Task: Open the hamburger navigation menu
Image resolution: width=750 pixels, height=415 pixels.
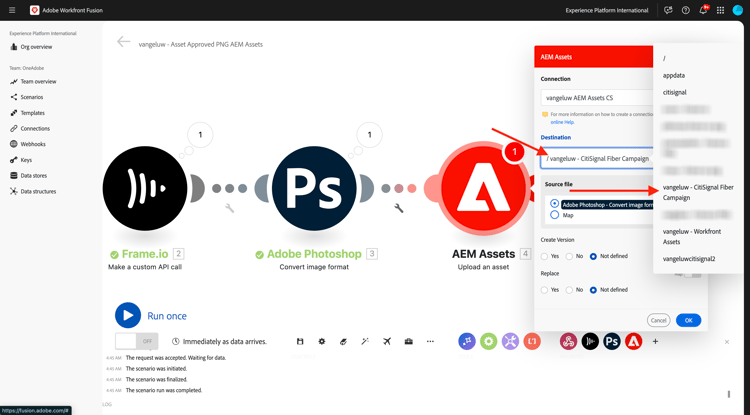Action: pos(12,10)
